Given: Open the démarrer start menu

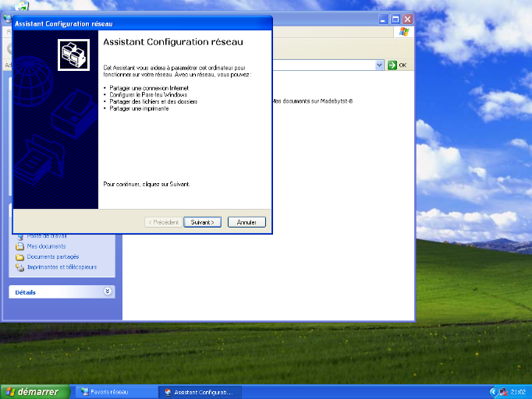Looking at the screenshot, I should [31, 391].
